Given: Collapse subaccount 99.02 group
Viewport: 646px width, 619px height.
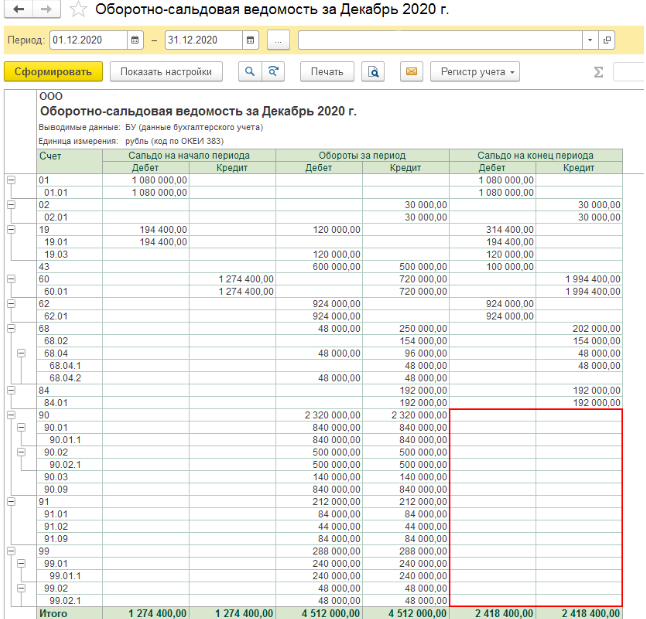Looking at the screenshot, I should point(21,588).
